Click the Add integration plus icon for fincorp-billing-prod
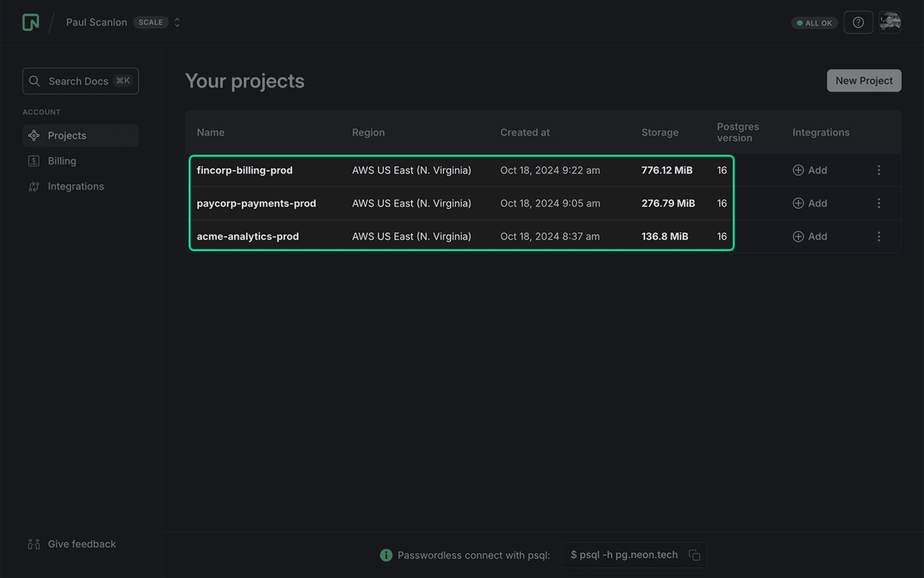This screenshot has width=924, height=578. pos(798,170)
